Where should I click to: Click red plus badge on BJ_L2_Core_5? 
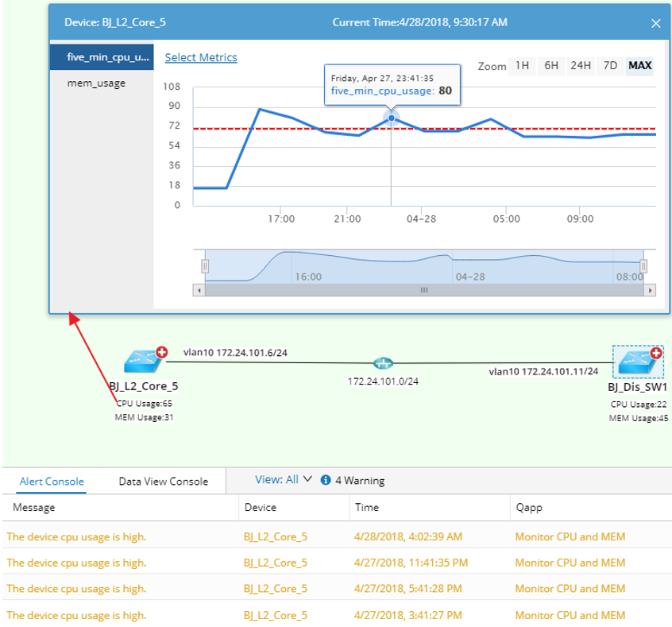tap(161, 350)
